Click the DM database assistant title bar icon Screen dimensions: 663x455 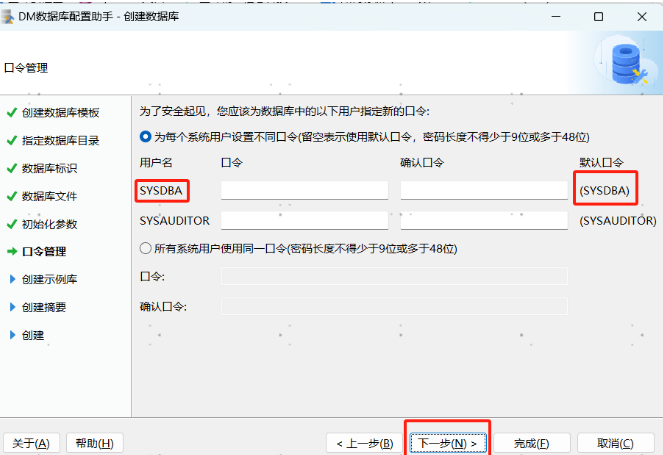[x=7, y=16]
